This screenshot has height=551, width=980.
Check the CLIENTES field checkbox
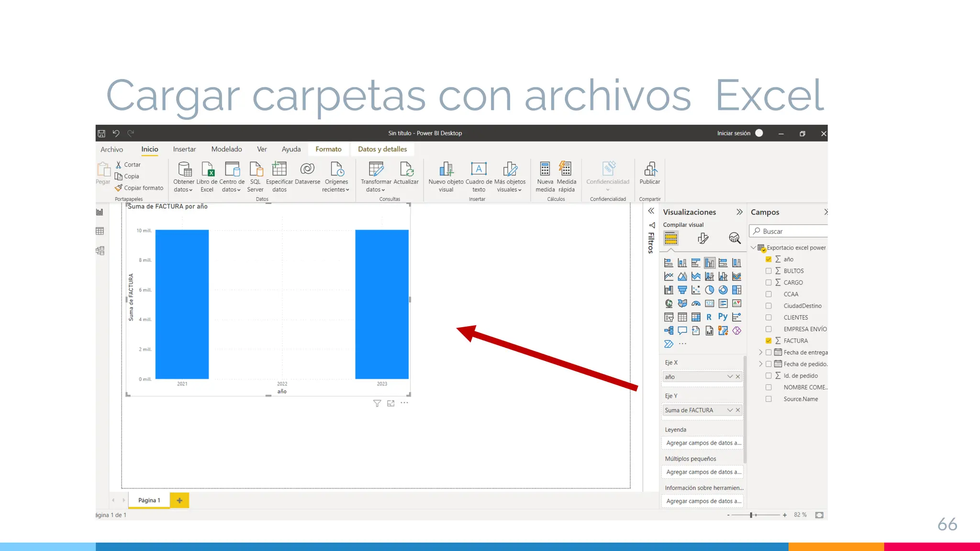pyautogui.click(x=768, y=318)
